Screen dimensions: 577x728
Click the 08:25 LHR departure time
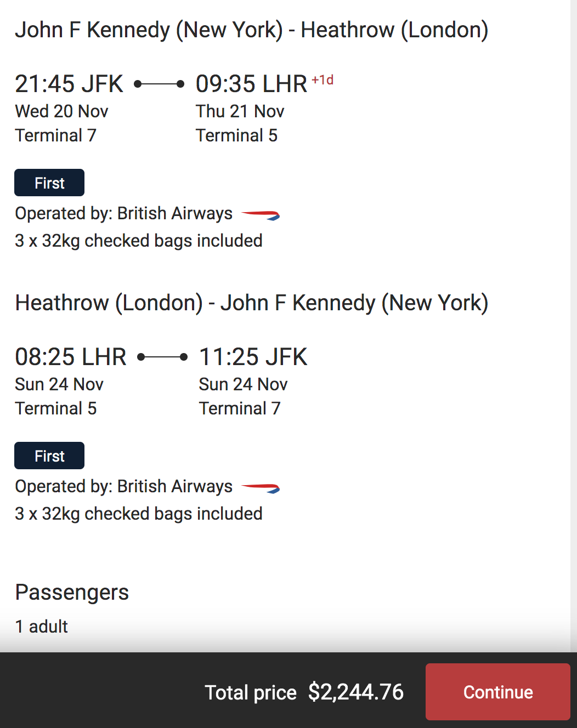[x=71, y=357]
